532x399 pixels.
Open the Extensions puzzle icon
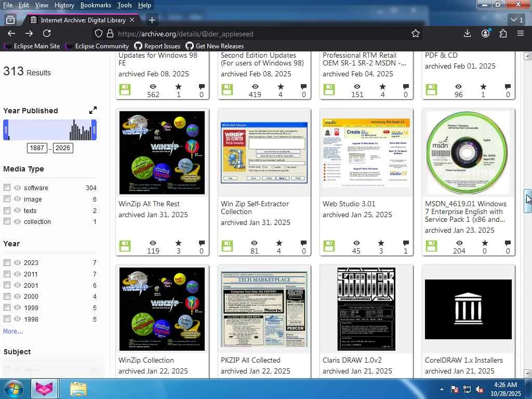[x=503, y=33]
